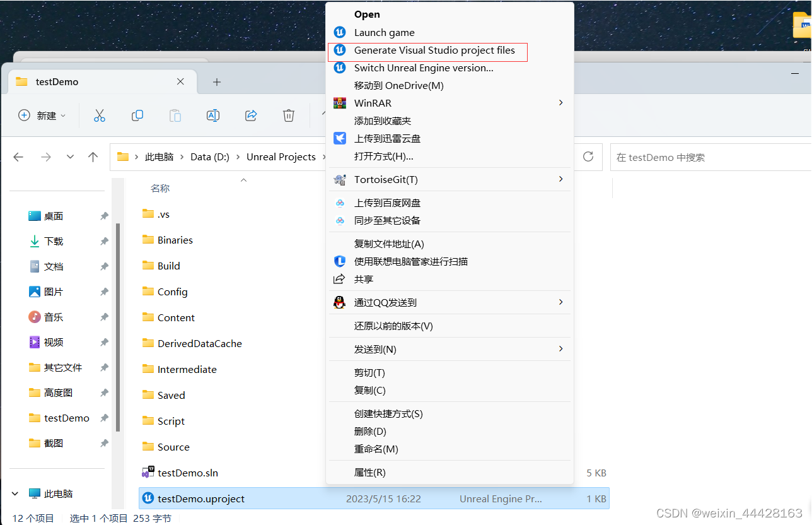
Task: Click the Share icon in toolbar
Action: (x=251, y=115)
